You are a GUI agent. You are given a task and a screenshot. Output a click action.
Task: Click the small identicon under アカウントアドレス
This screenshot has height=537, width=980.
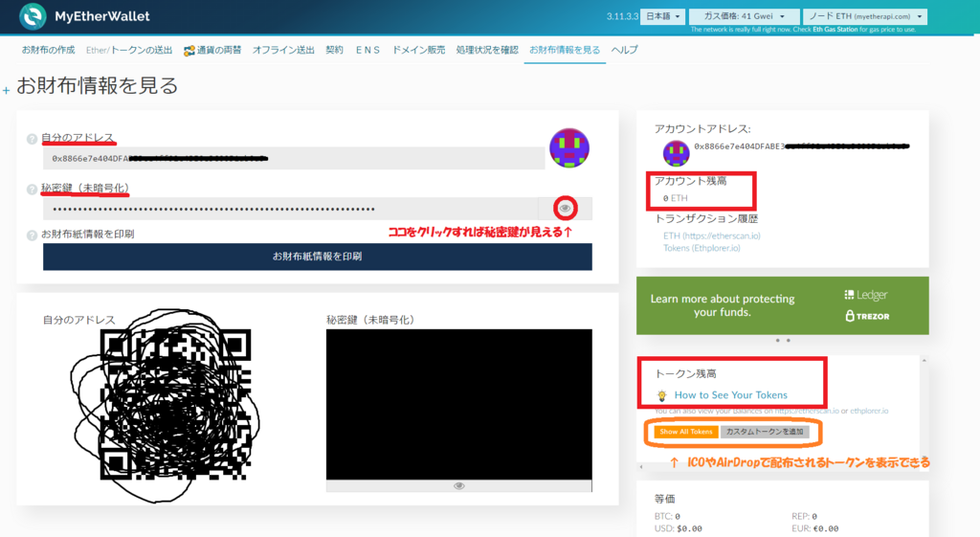(x=677, y=153)
